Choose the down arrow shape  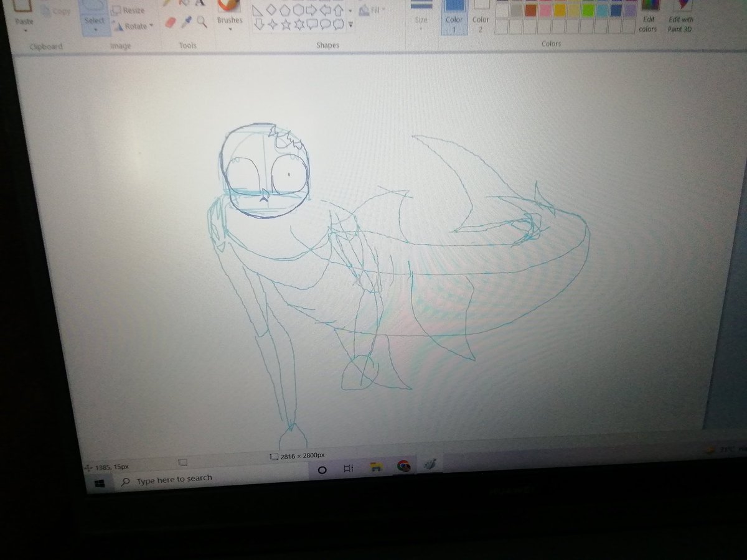pos(258,25)
